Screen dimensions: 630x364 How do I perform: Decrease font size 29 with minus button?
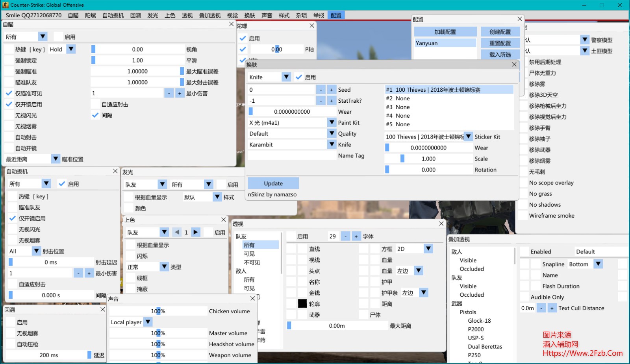[345, 237]
